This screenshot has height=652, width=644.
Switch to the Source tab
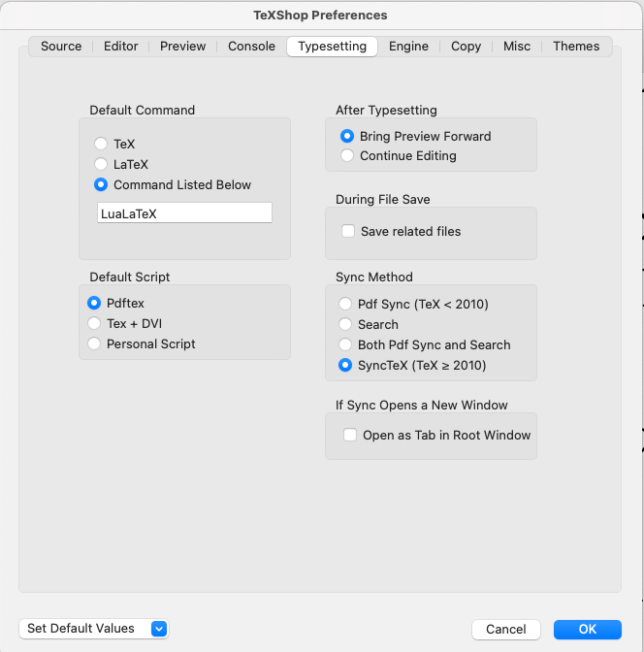pos(61,47)
